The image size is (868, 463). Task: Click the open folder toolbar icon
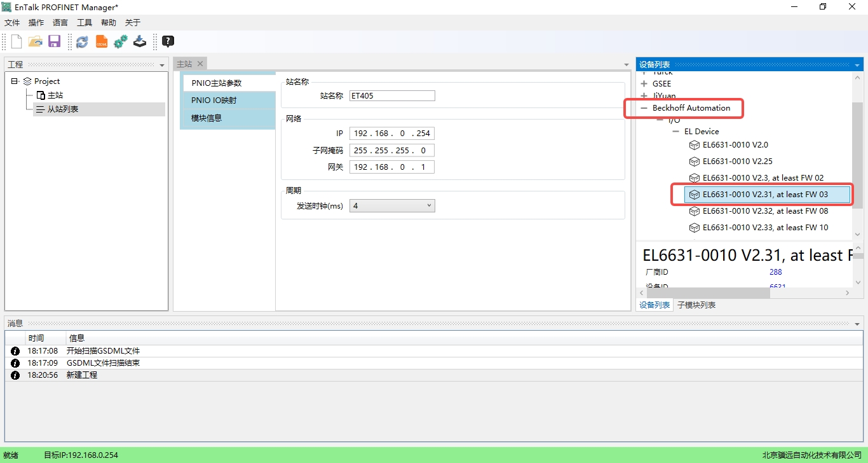pyautogui.click(x=36, y=42)
